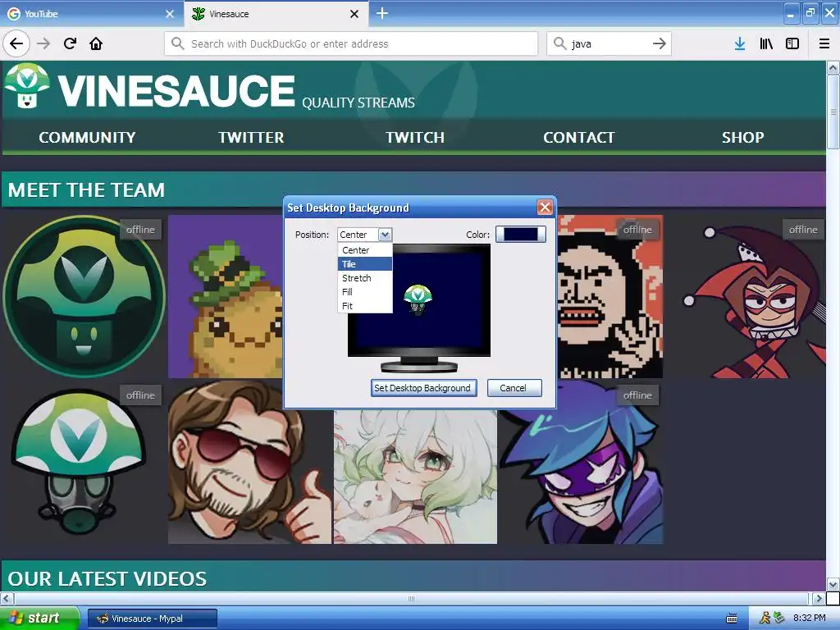Choose Fill from the position list

[365, 292]
